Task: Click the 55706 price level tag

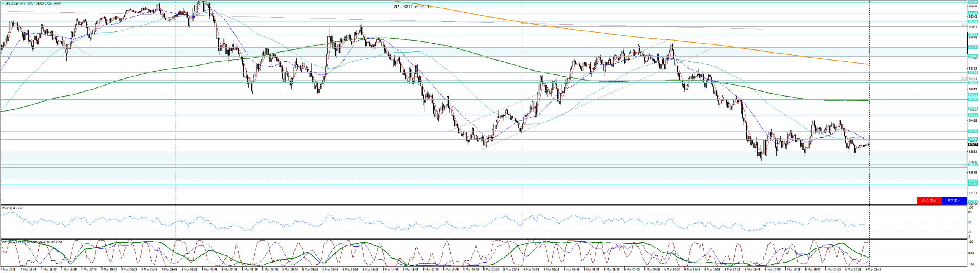Action: 973,47
